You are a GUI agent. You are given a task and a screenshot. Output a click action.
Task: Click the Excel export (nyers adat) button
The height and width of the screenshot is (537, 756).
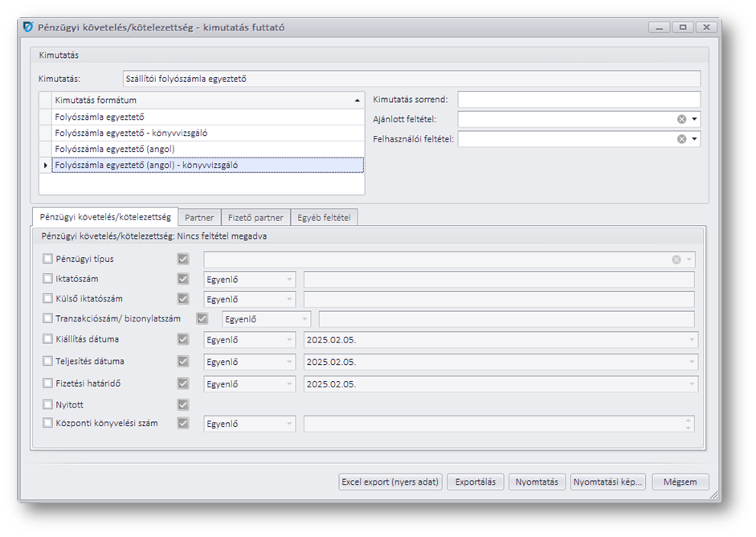(x=390, y=482)
